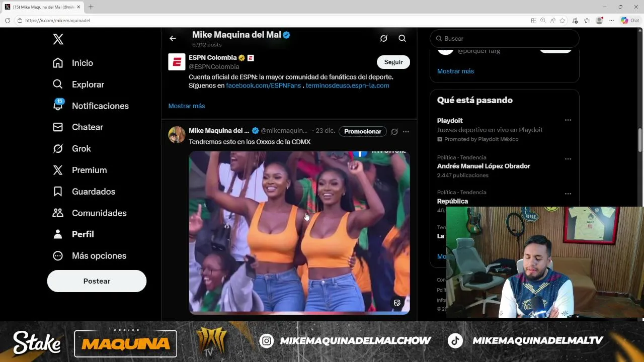Click the Comunidades people icon
644x362 pixels.
point(58,213)
